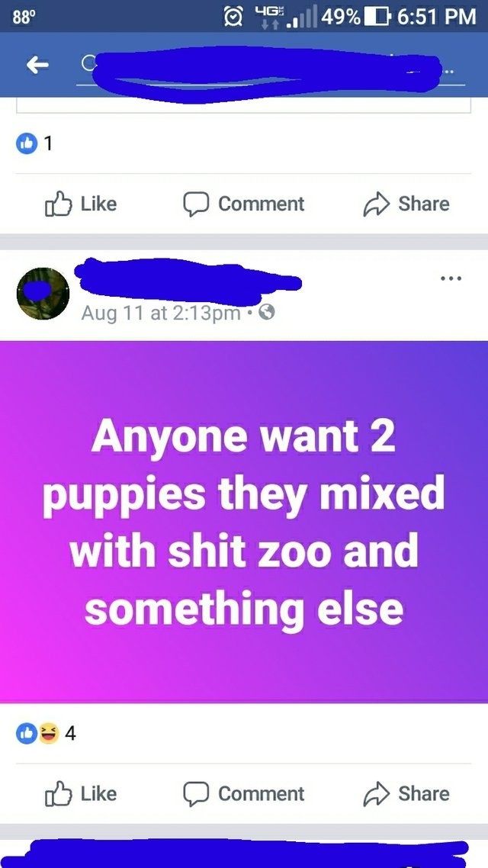Click the globe public privacy icon
Image resolution: width=488 pixels, height=868 pixels.
(267, 313)
